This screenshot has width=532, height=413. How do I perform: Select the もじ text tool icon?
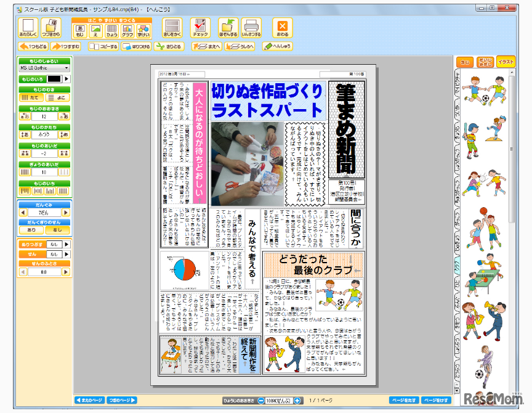[79, 30]
